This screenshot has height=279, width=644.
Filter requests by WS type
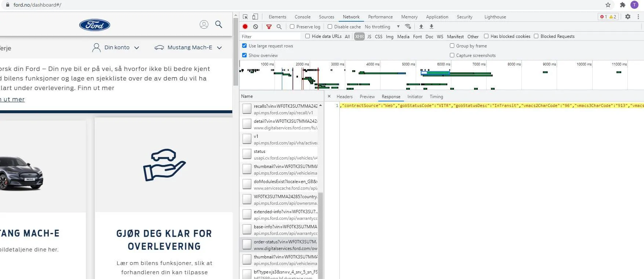(x=440, y=36)
